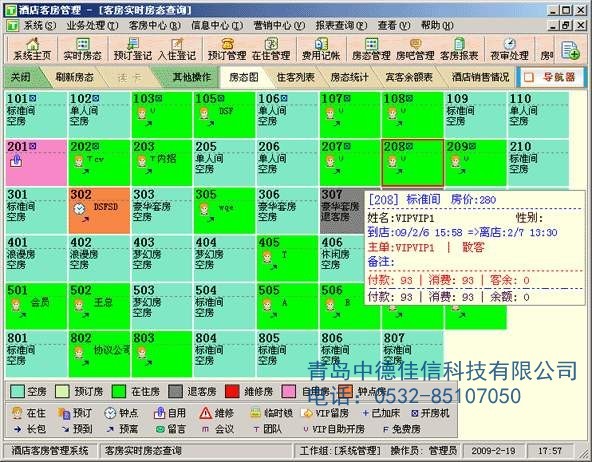This screenshot has height=462, width=592.
Task: Open the 业务处理 menu
Action: tap(92, 26)
